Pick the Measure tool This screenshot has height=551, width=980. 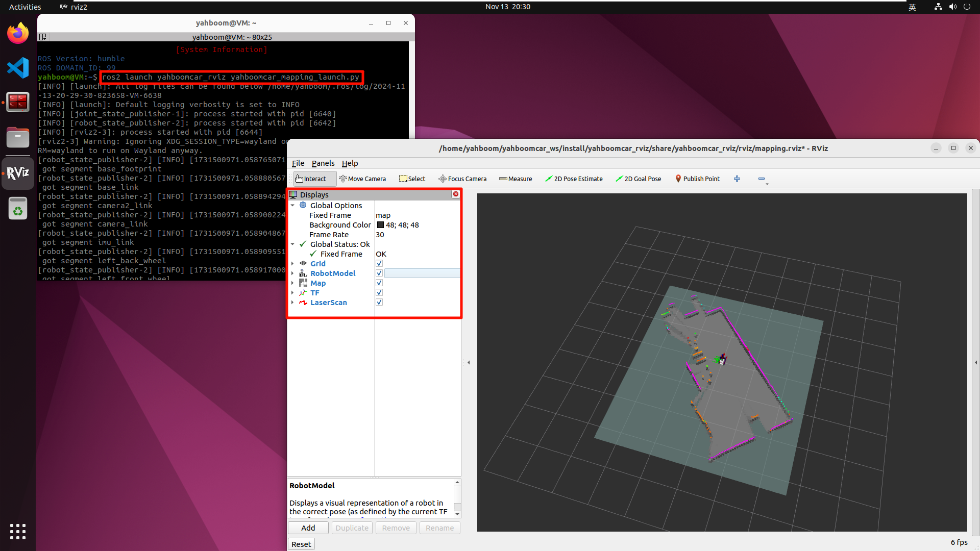pos(516,179)
